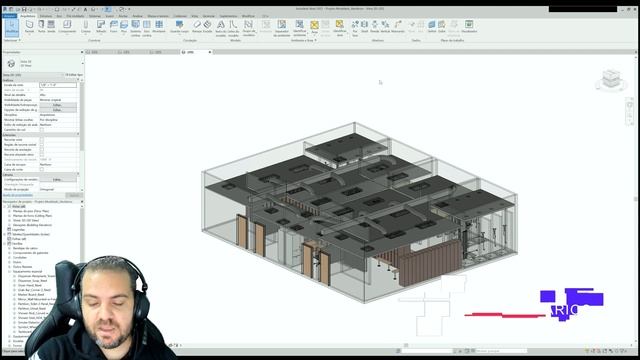Click Editar for Visibilidade/Sobreposição
The image size is (640, 360).
pos(58,105)
